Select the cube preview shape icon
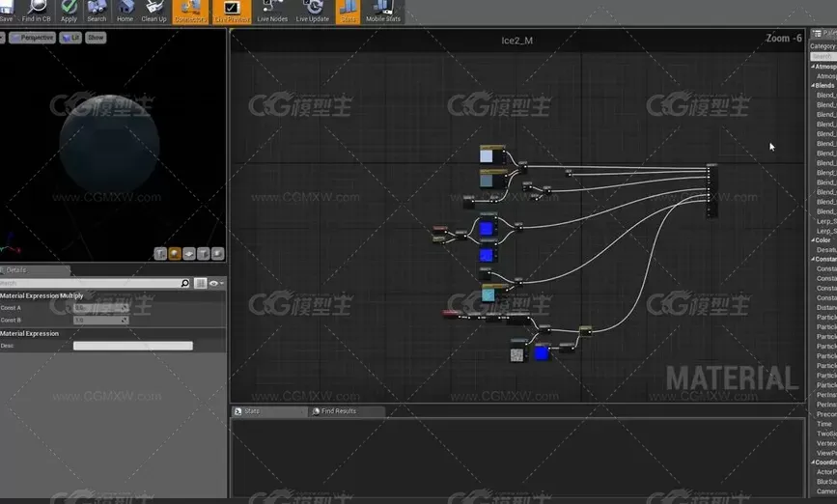The image size is (837, 504). pyautogui.click(x=204, y=254)
